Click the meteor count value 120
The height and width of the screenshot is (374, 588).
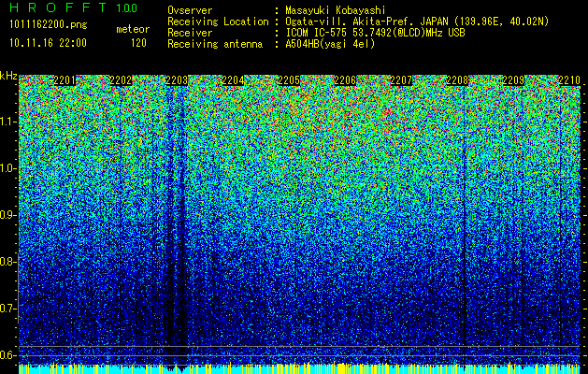[138, 43]
